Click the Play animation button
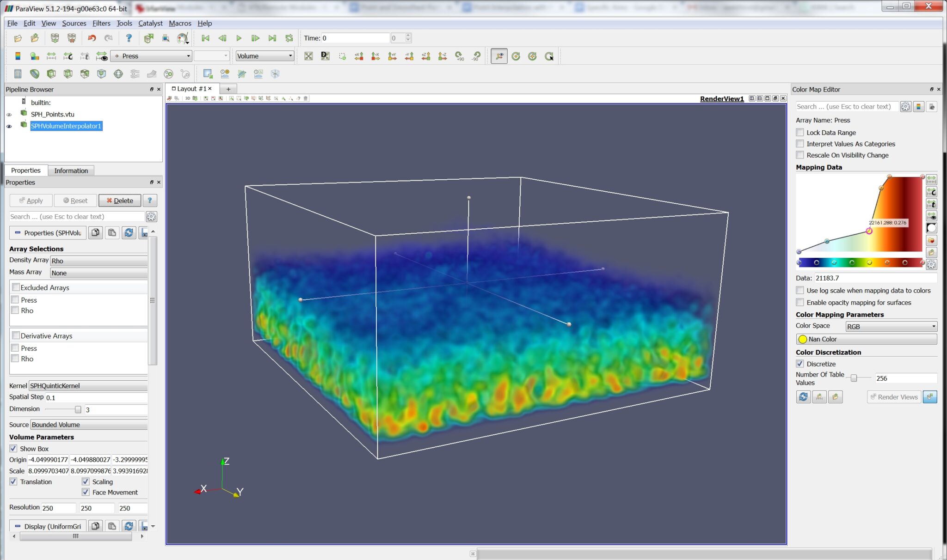Image resolution: width=947 pixels, height=560 pixels. click(x=239, y=38)
